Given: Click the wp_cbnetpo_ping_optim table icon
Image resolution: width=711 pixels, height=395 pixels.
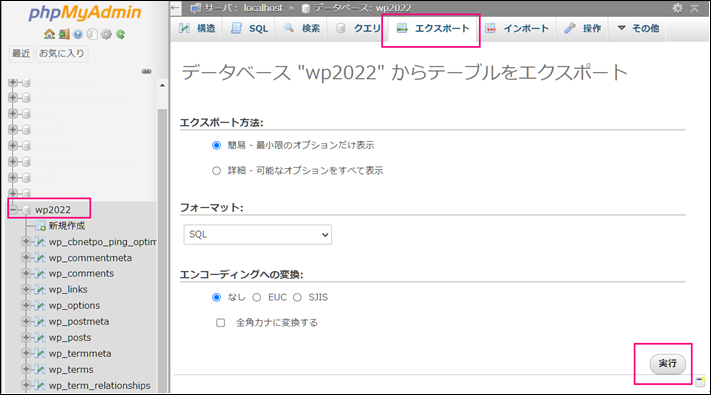Looking at the screenshot, I should click(40, 242).
